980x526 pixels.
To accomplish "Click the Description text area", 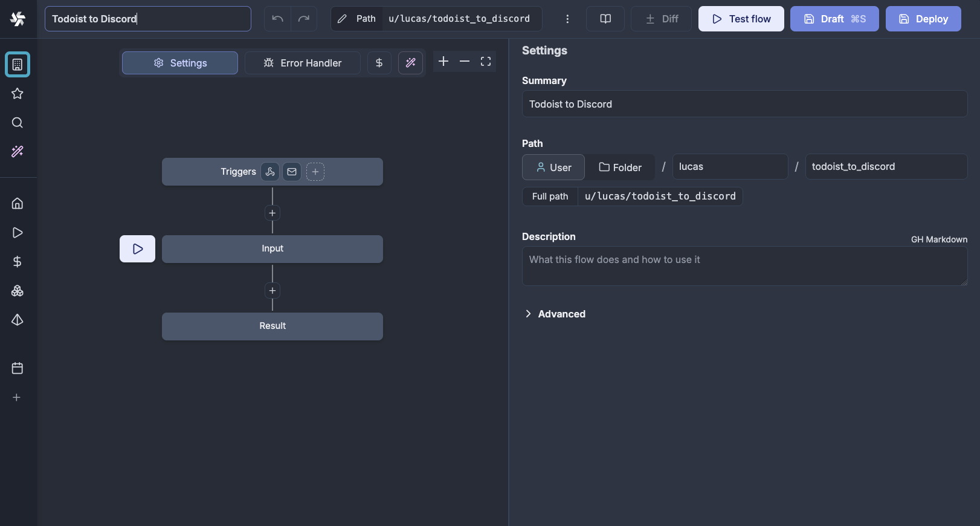I will (744, 266).
